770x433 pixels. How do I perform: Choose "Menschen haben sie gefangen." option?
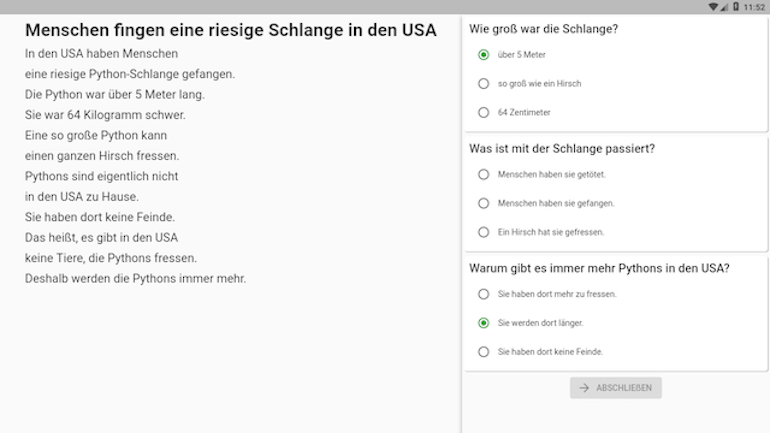484,203
